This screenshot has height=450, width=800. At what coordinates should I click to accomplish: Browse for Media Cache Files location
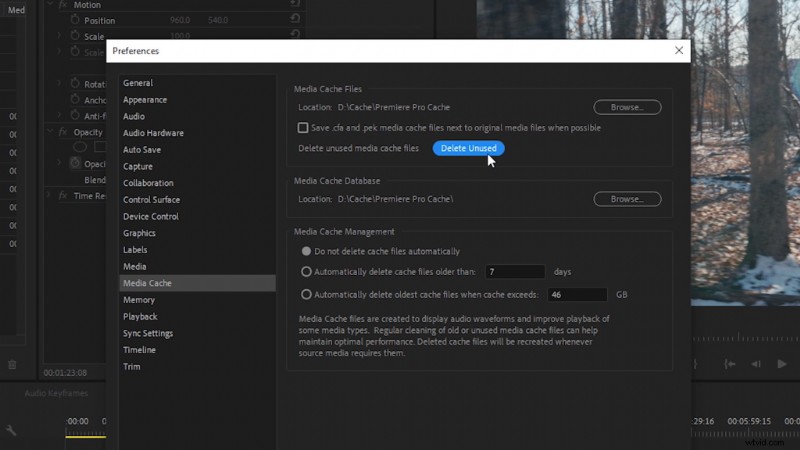tap(627, 107)
